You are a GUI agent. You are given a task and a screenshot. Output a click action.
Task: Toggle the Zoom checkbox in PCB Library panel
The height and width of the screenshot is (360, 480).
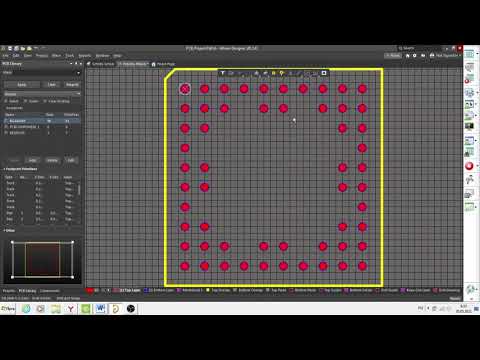tap(26, 101)
